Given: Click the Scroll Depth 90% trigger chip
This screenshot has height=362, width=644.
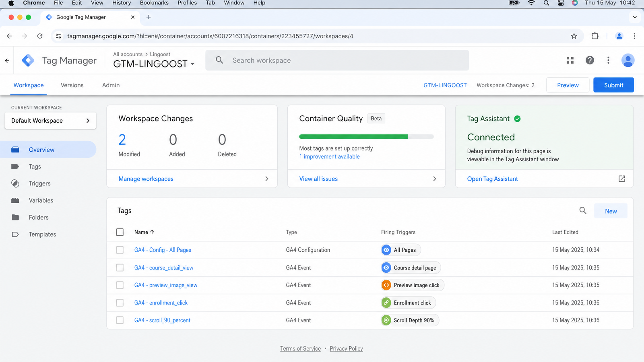Looking at the screenshot, I should [x=410, y=320].
